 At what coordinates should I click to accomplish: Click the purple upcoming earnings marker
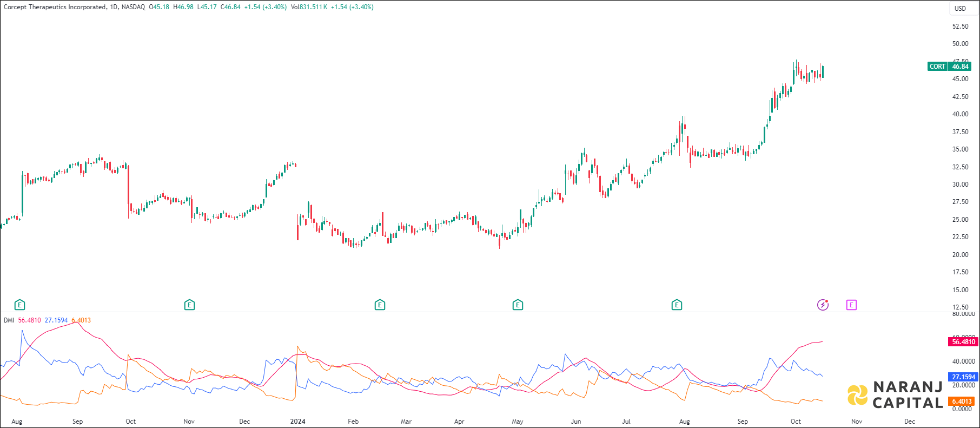point(851,305)
